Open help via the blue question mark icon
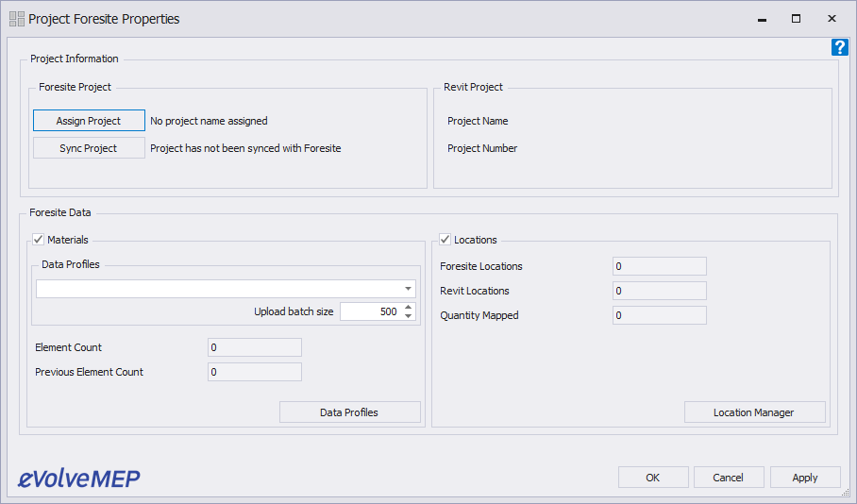Screen dimensions: 857x504 [839, 47]
